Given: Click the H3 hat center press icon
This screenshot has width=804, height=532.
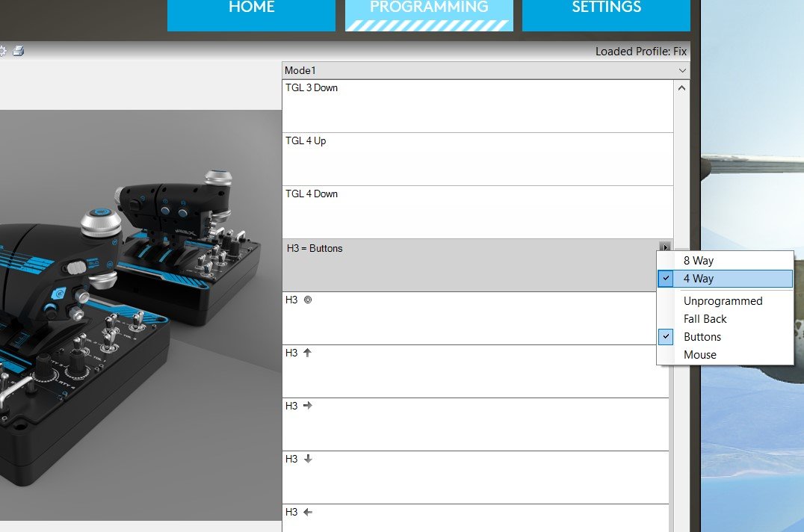Looking at the screenshot, I should point(308,300).
